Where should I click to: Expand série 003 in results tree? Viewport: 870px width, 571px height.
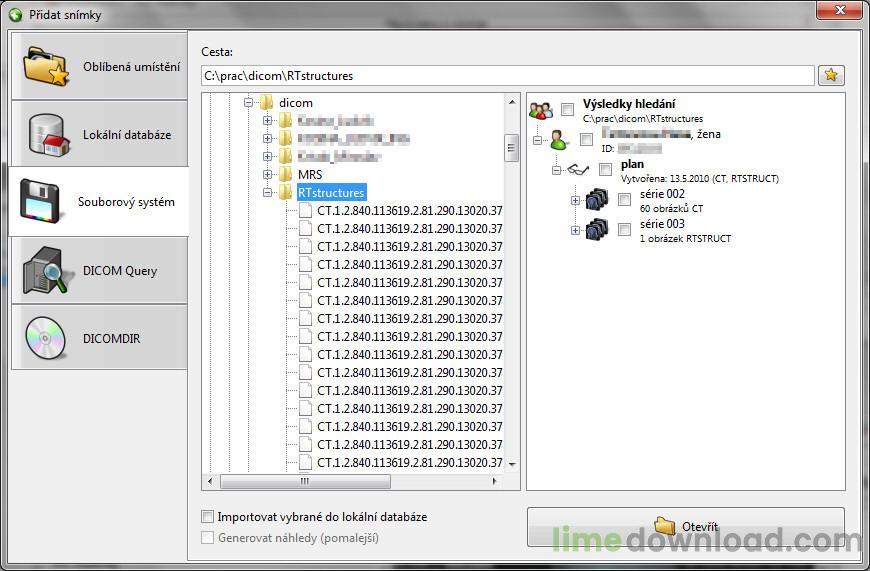pos(575,230)
